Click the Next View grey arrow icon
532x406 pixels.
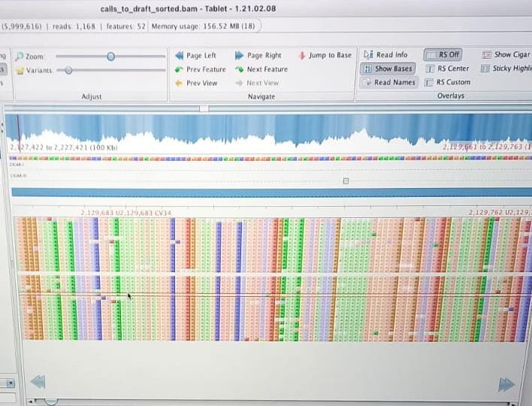239,83
